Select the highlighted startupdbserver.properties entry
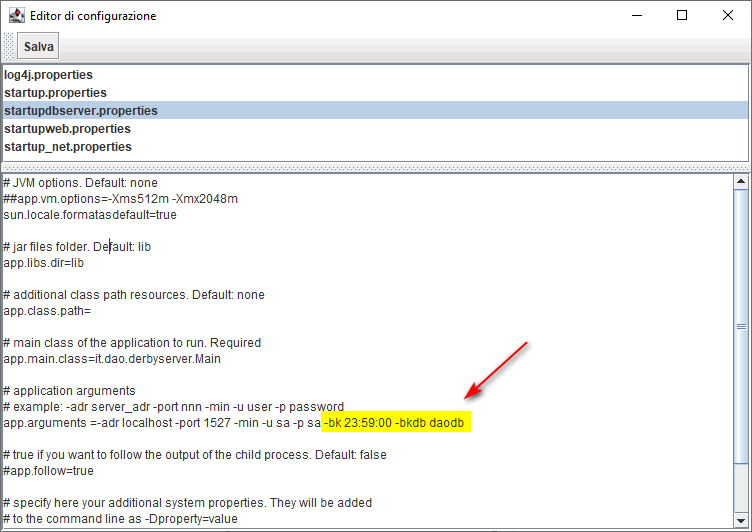This screenshot has width=752, height=532. click(x=81, y=111)
